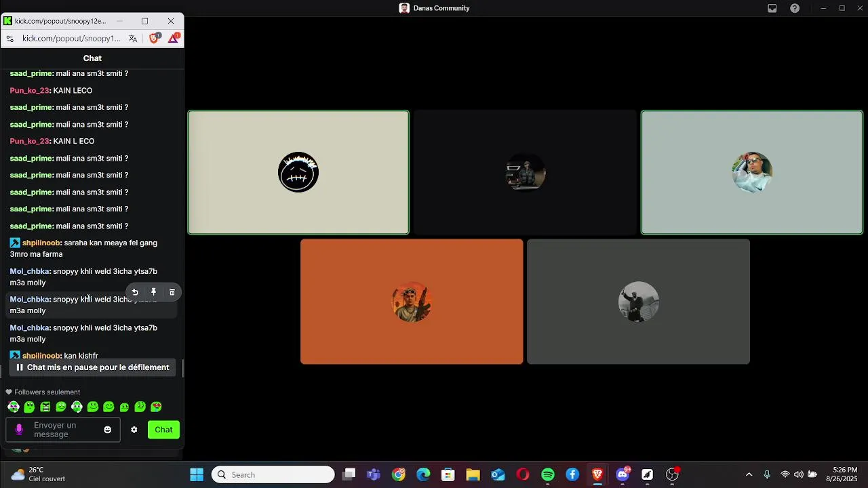
Task: Click Kick favicon in popout title bar
Action: [7, 21]
